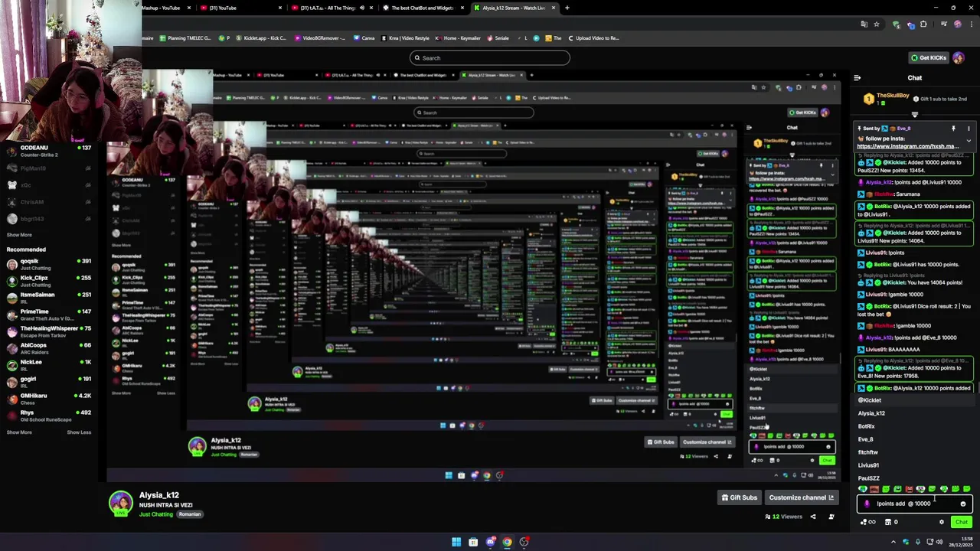
Task: Click the Romanian language tag
Action: [x=190, y=514]
